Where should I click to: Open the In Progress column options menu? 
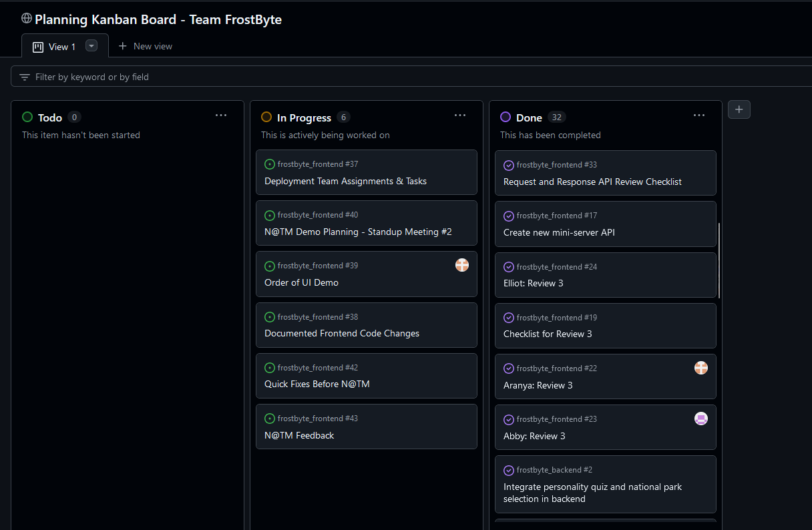tap(460, 115)
